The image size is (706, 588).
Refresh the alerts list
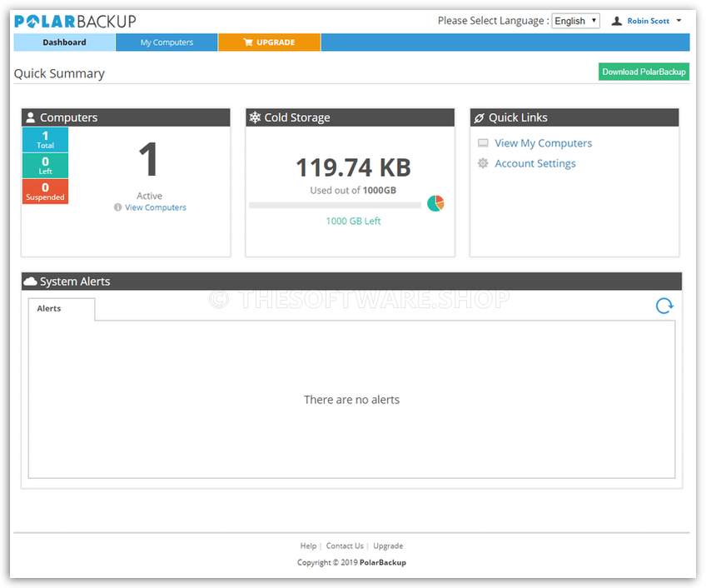[x=664, y=306]
